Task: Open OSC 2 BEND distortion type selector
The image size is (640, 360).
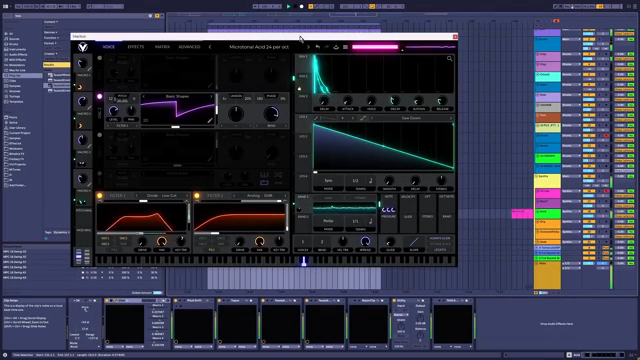Action: (271, 126)
